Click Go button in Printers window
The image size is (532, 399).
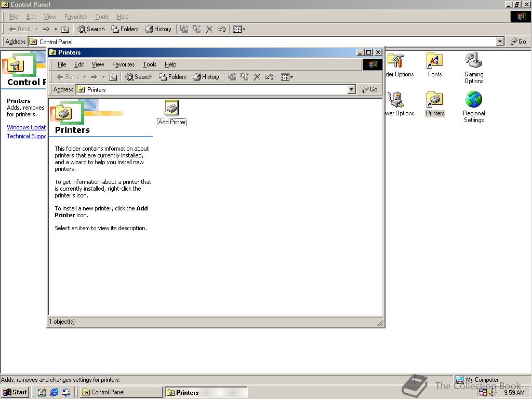tap(370, 89)
